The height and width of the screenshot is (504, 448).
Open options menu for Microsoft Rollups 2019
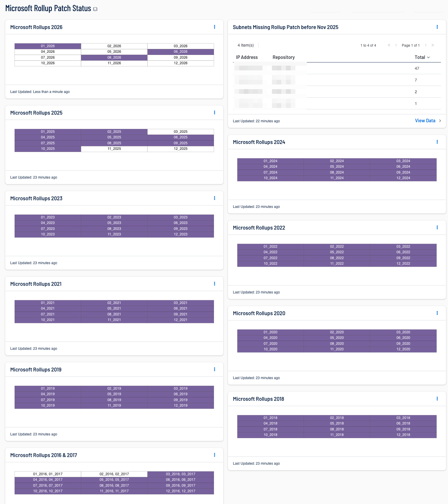coord(214,369)
